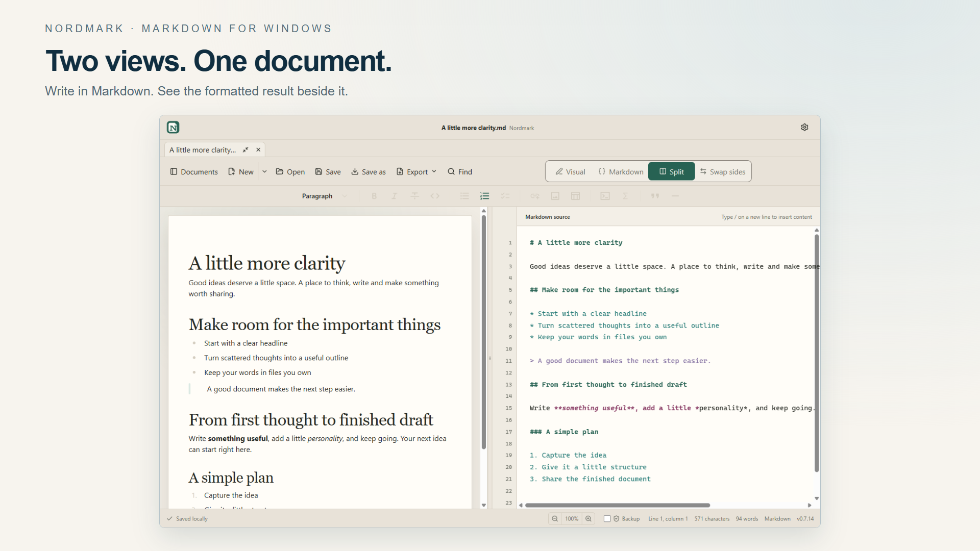
Task: Click source line '> A good document makes...'
Action: (x=620, y=361)
